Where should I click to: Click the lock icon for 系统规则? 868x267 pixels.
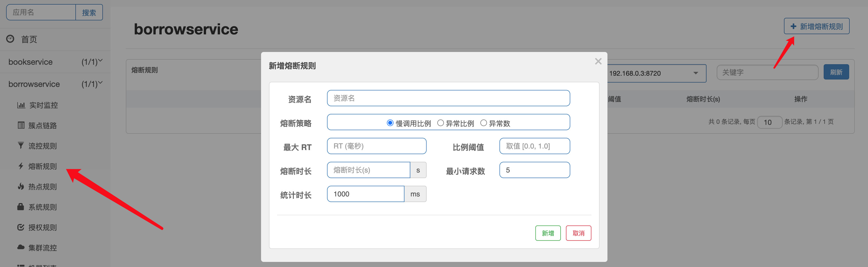pos(21,207)
